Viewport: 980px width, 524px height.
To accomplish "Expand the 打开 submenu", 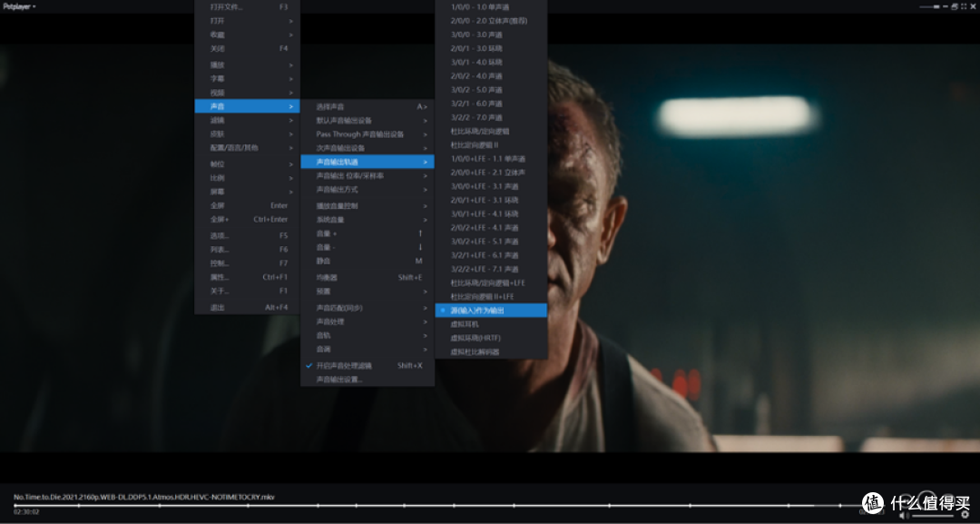I will [247, 21].
